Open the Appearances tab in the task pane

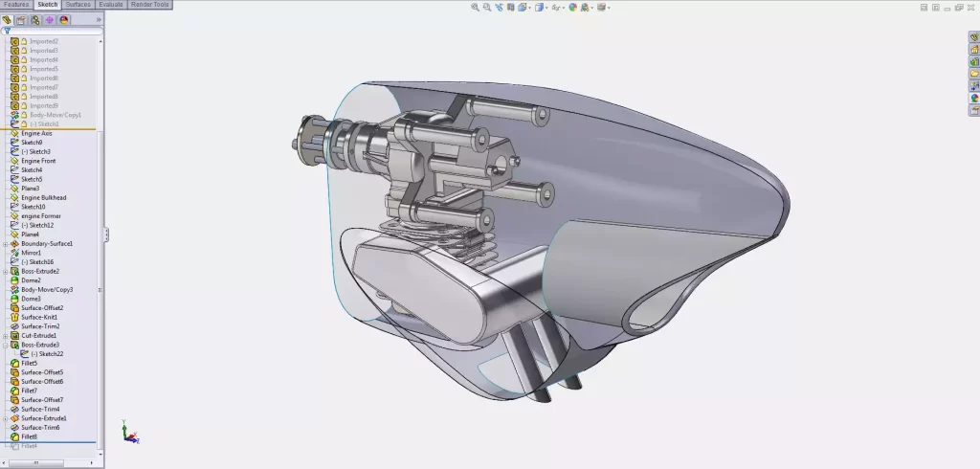click(x=974, y=97)
